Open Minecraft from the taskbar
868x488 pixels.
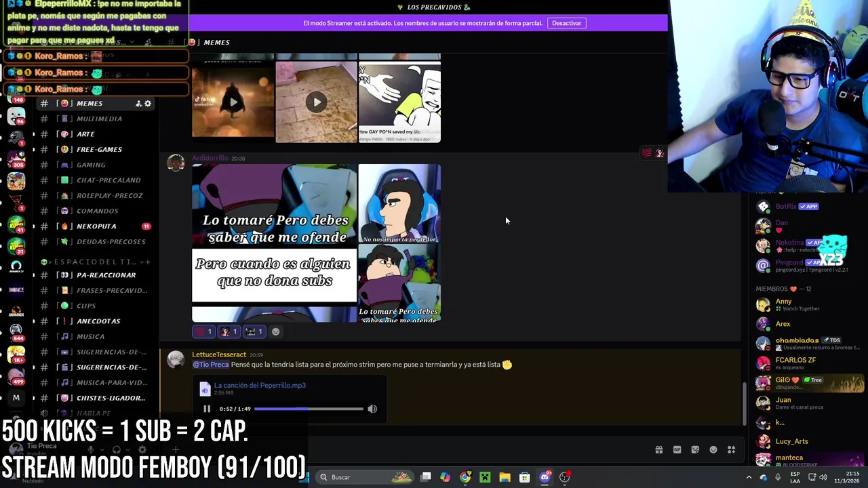[x=485, y=477]
